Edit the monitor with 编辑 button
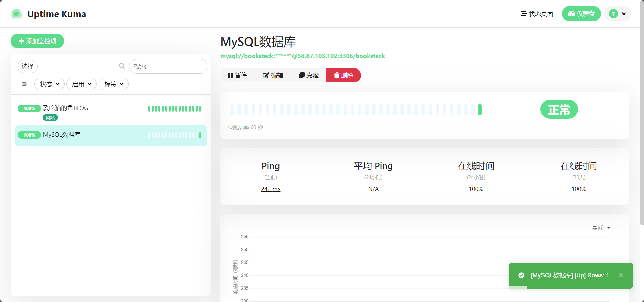 (x=273, y=75)
